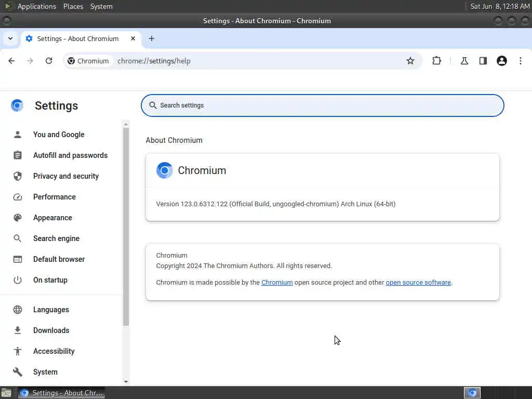Open Performance settings
Viewport: 532px width, 399px height.
coord(54,197)
